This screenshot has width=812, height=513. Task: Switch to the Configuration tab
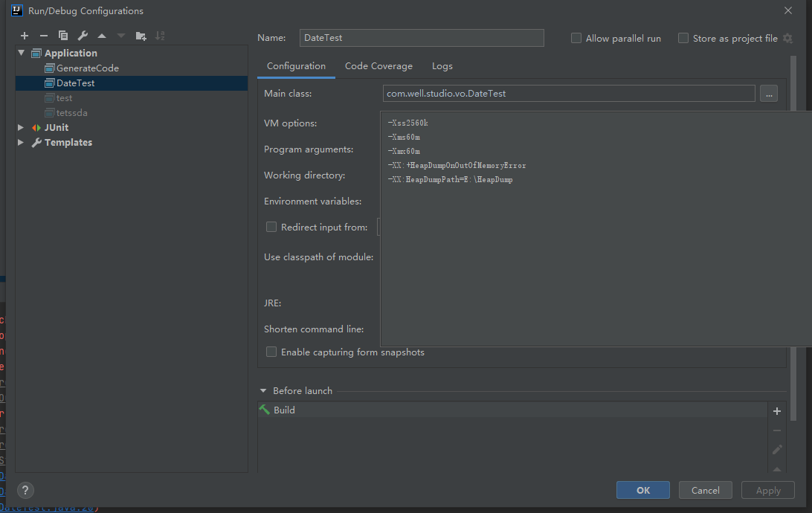(296, 66)
